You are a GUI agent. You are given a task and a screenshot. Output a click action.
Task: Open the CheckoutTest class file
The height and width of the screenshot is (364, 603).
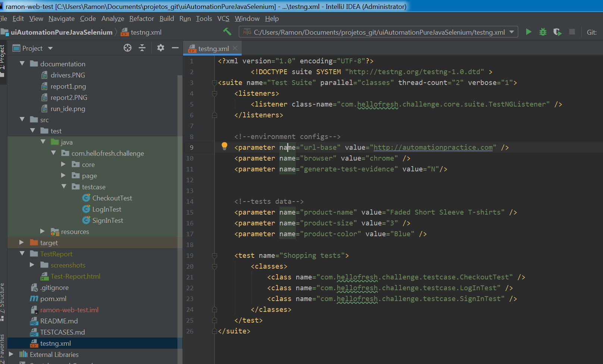point(112,198)
